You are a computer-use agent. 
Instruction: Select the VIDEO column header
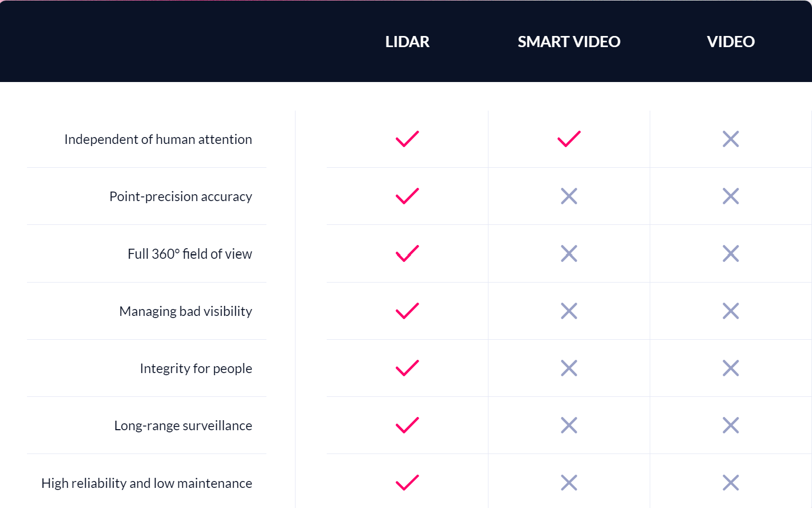(x=731, y=42)
